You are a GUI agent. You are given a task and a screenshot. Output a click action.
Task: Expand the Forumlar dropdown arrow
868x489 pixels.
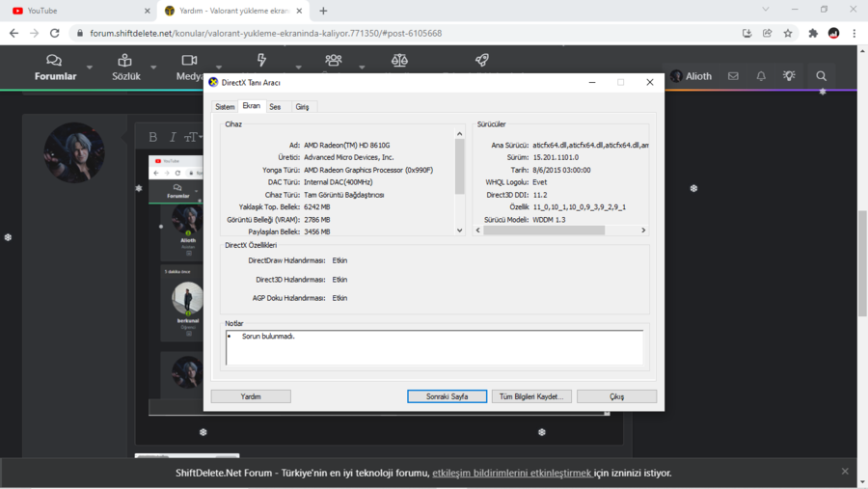pyautogui.click(x=89, y=68)
